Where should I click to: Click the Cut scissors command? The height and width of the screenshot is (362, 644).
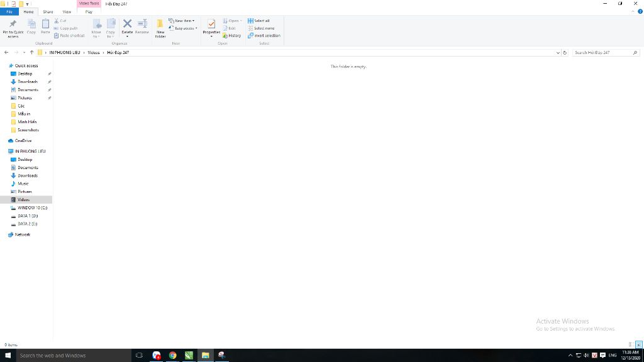tap(60, 21)
